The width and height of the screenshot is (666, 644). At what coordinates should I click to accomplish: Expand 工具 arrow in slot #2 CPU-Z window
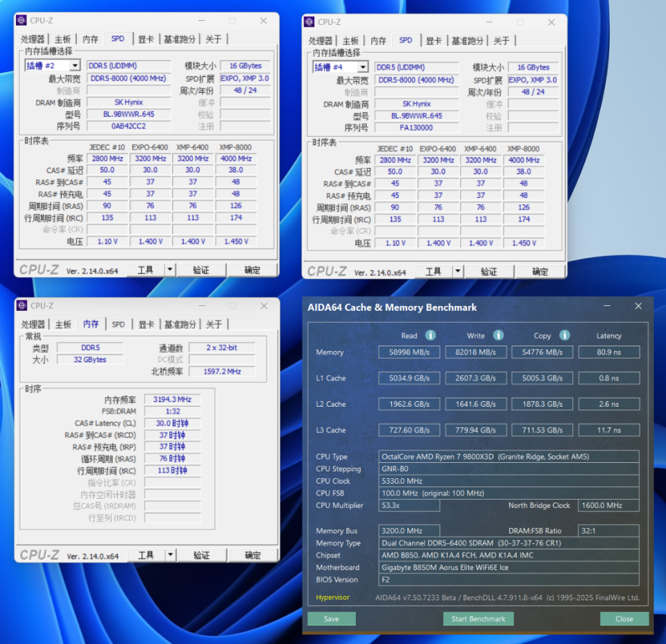coord(169,270)
